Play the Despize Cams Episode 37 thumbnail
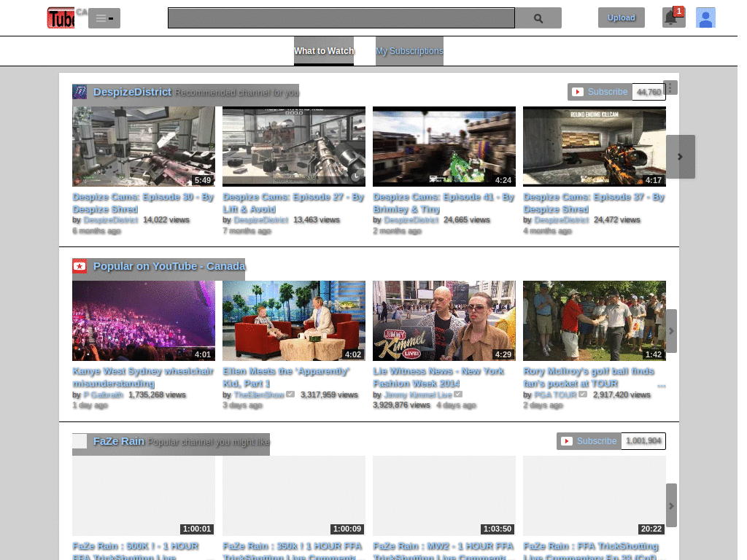 (595, 147)
